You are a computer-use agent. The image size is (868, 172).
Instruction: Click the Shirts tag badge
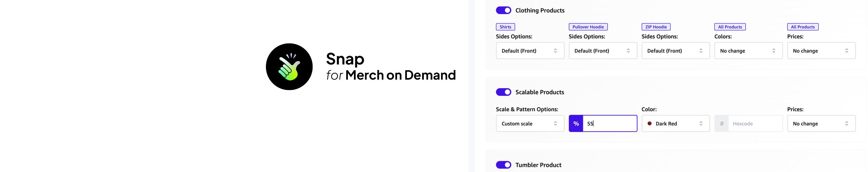[x=505, y=27]
